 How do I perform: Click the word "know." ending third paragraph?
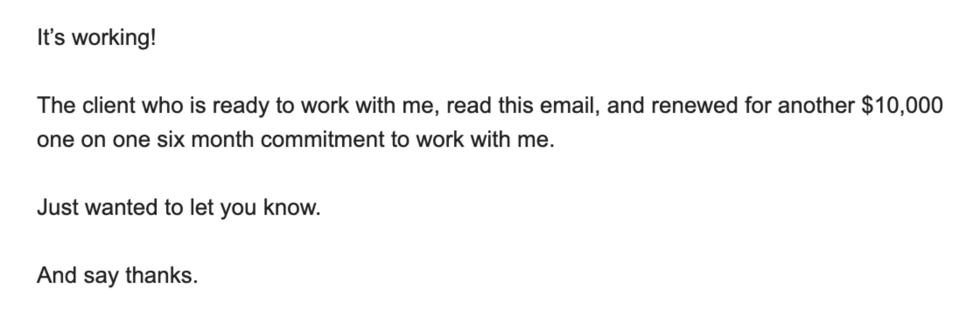(x=292, y=208)
